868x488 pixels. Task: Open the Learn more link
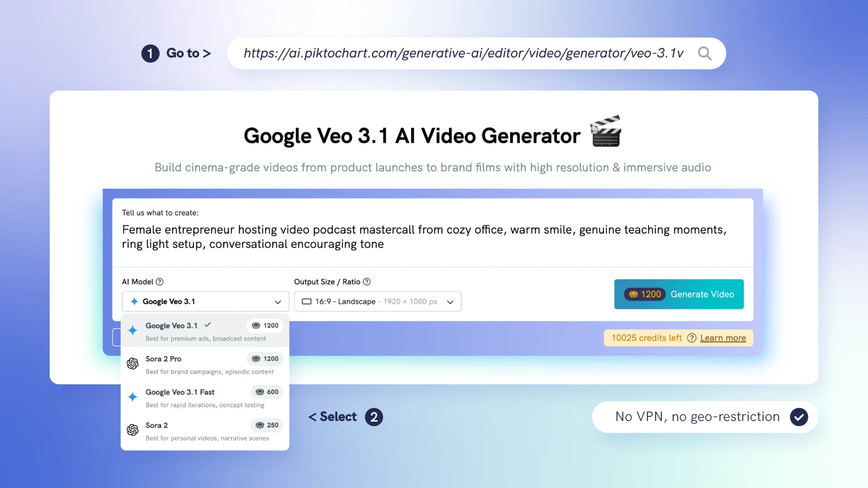coord(723,338)
